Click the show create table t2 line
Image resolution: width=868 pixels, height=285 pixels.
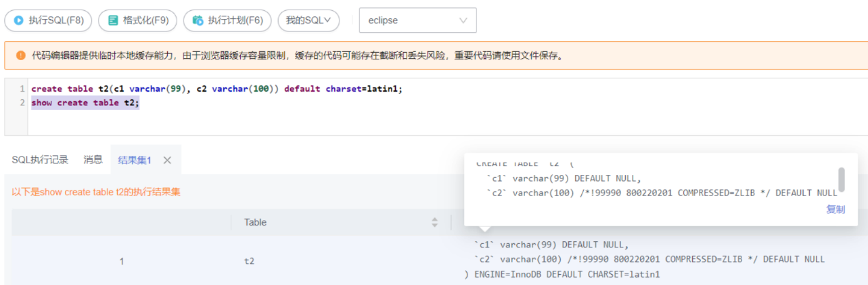click(x=85, y=103)
